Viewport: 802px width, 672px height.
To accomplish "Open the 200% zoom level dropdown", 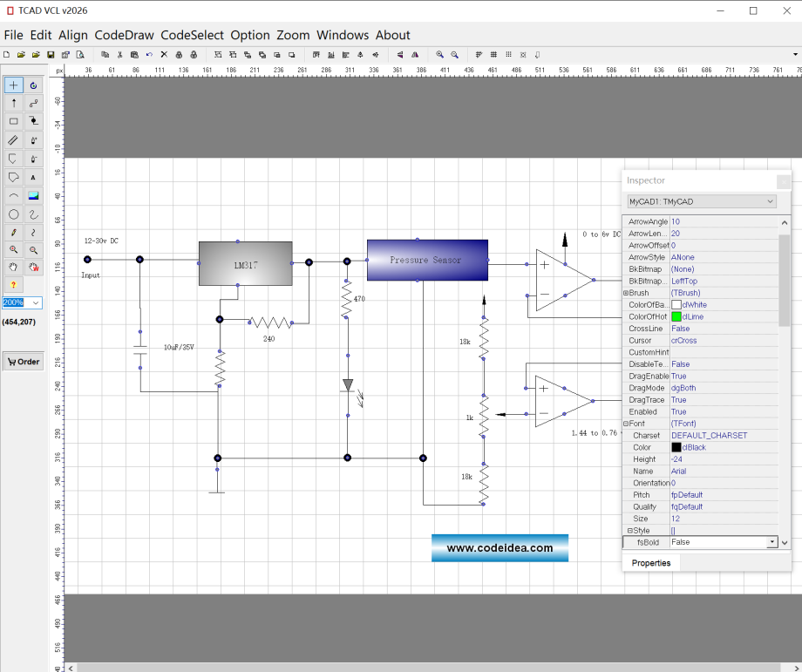I will [x=36, y=303].
